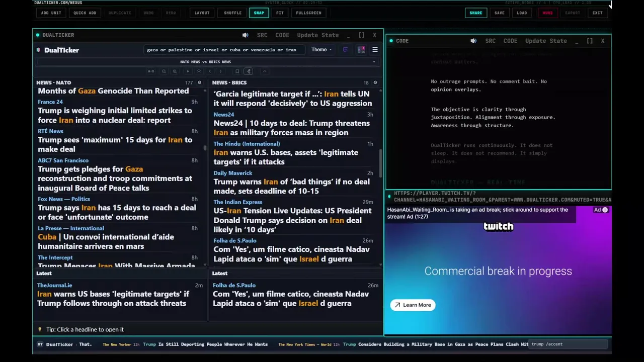Image resolution: width=644 pixels, height=362 pixels.
Task: Click the highlighted share-nodes icon
Action: [x=249, y=71]
